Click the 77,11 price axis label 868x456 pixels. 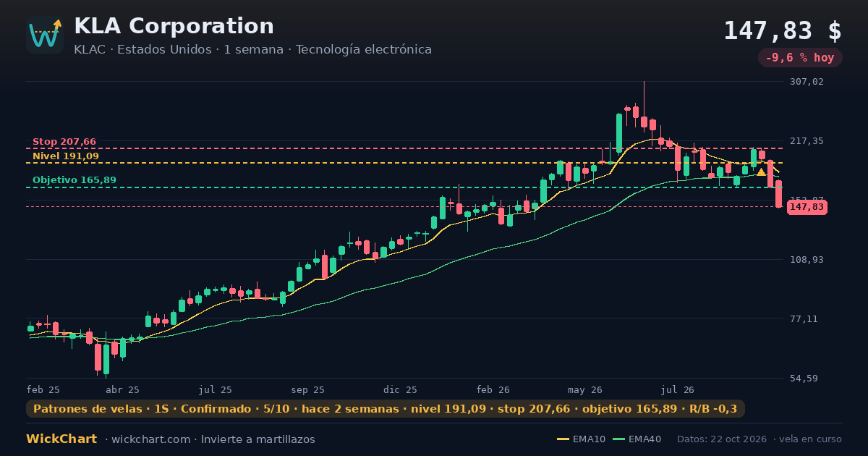tap(804, 319)
